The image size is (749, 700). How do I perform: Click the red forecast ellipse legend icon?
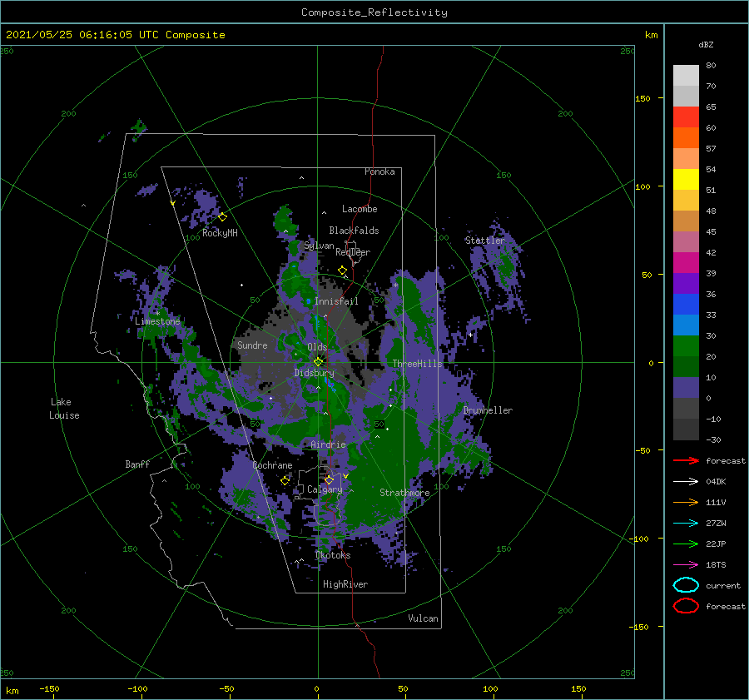tap(686, 606)
